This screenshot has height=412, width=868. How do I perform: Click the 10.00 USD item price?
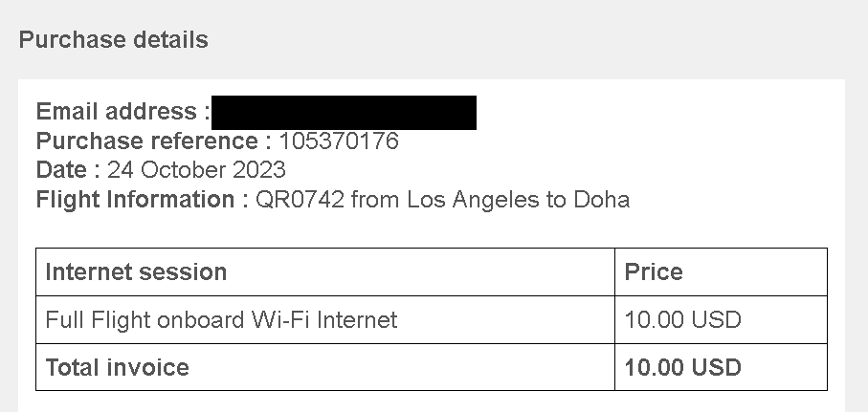point(682,319)
